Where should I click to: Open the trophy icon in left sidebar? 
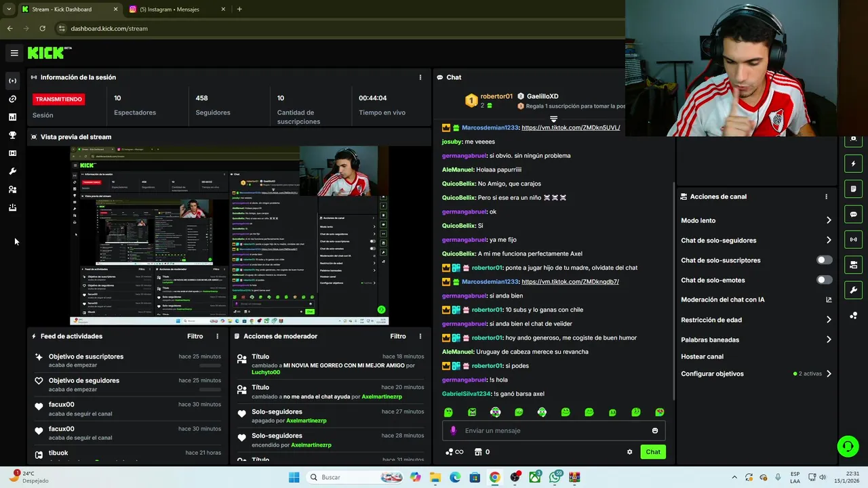point(12,135)
